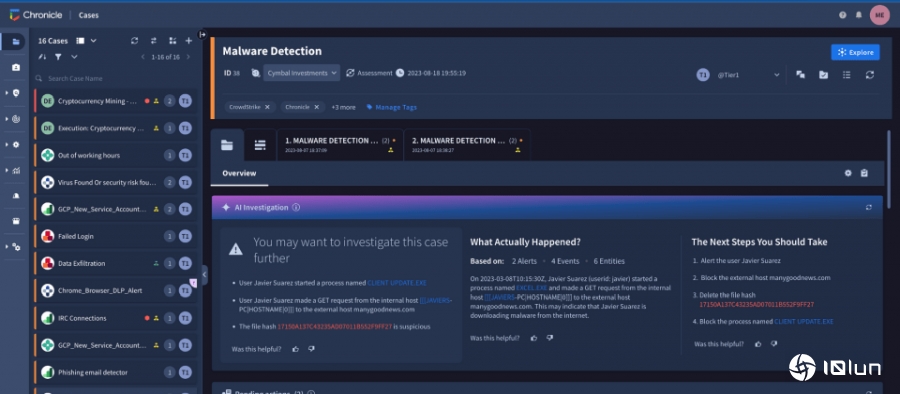Click the merge/swap cases icon in the list header
The height and width of the screenshot is (394, 900).
point(153,41)
